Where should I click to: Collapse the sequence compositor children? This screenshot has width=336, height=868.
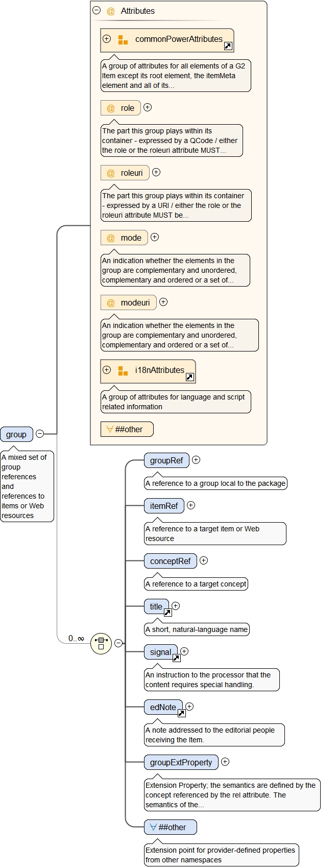(118, 643)
